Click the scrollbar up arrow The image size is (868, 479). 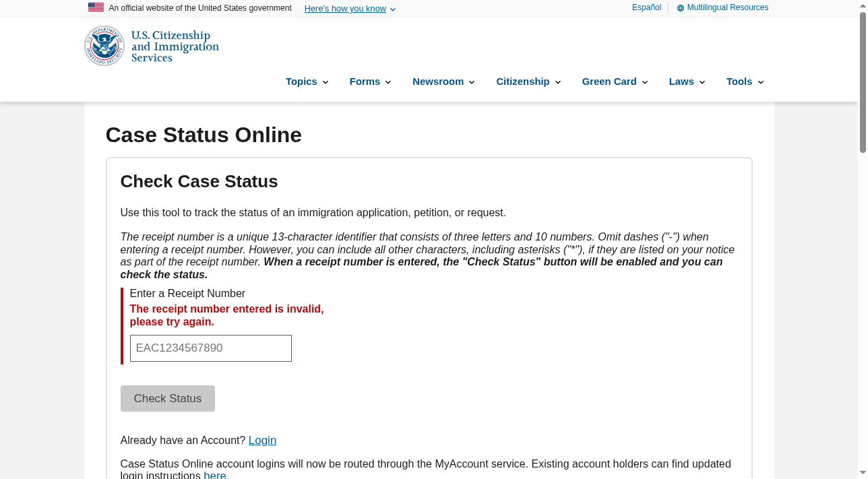(x=863, y=5)
